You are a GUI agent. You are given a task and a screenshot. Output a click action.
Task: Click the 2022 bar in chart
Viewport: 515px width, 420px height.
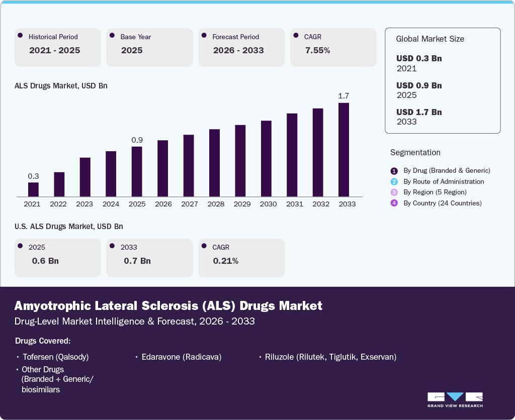pyautogui.click(x=59, y=184)
